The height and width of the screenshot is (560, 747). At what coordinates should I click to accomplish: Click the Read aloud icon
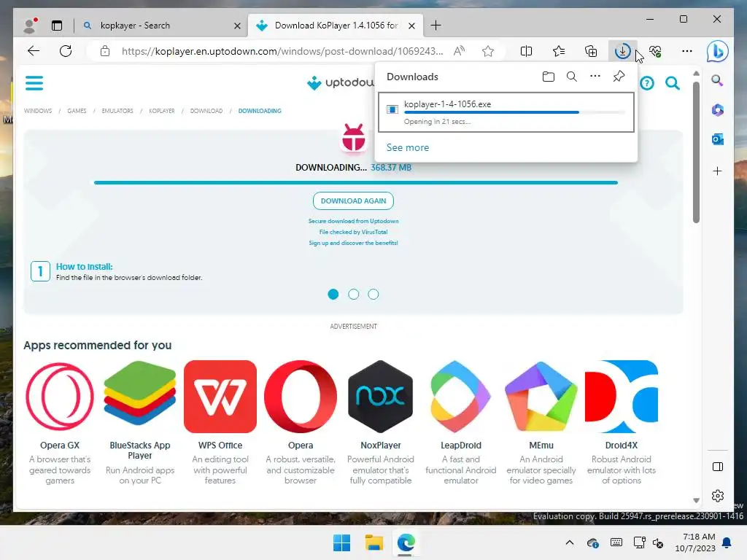[460, 51]
